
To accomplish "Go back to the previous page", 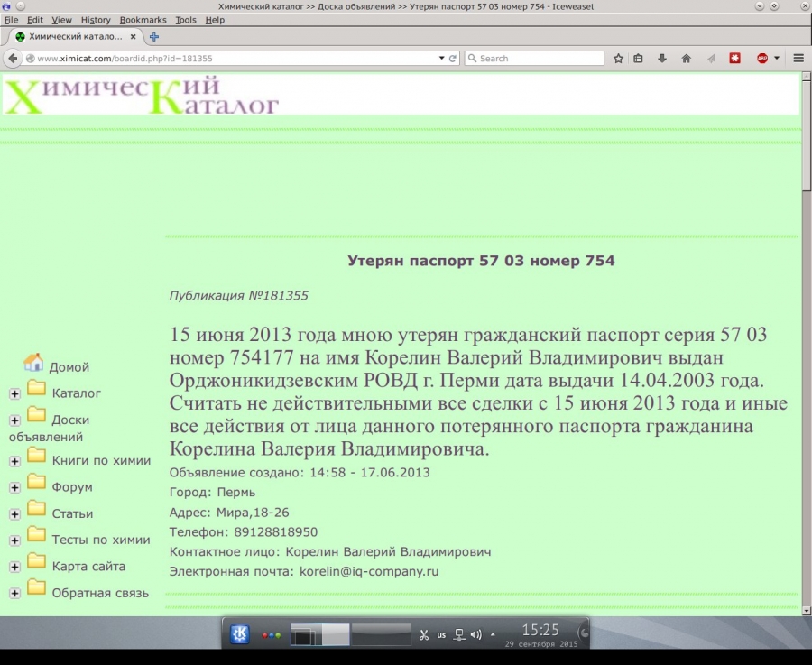I will [x=13, y=59].
